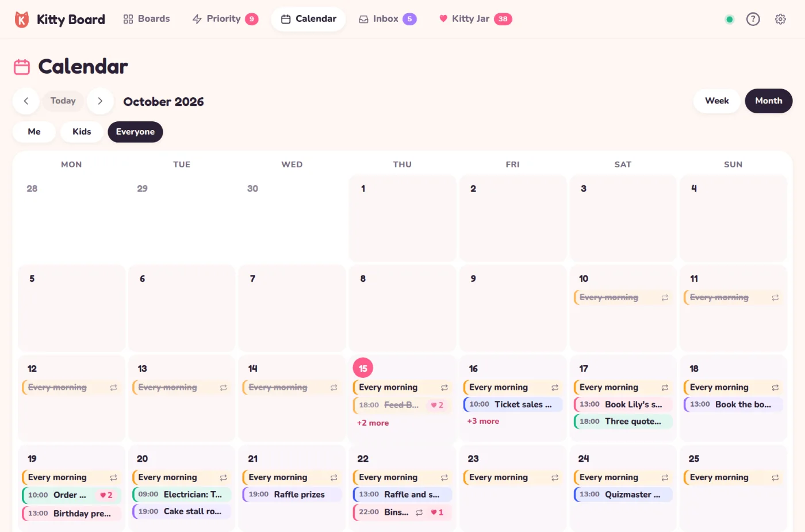Click heart count on Feed event October 15
Screen dimensions: 805x532
(x=437, y=405)
